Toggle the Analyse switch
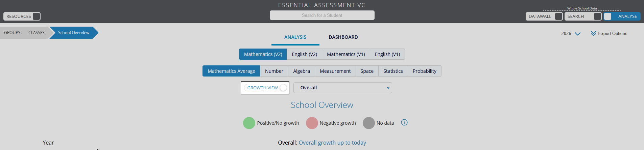Screen dimensions: 644x150 tap(608, 16)
